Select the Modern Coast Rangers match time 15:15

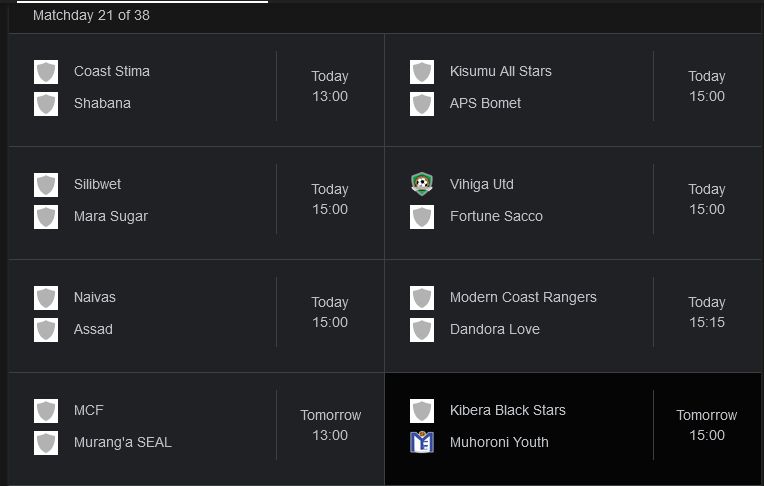tap(707, 322)
